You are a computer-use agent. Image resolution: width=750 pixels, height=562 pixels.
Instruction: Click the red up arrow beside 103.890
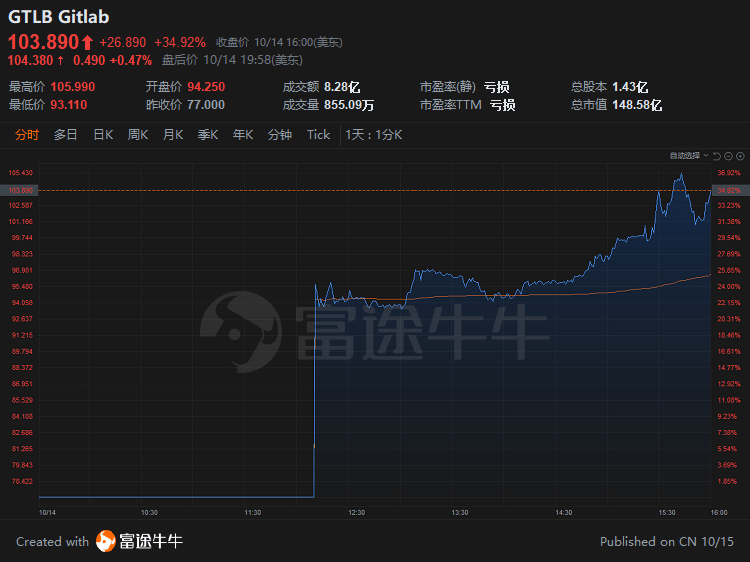click(87, 43)
